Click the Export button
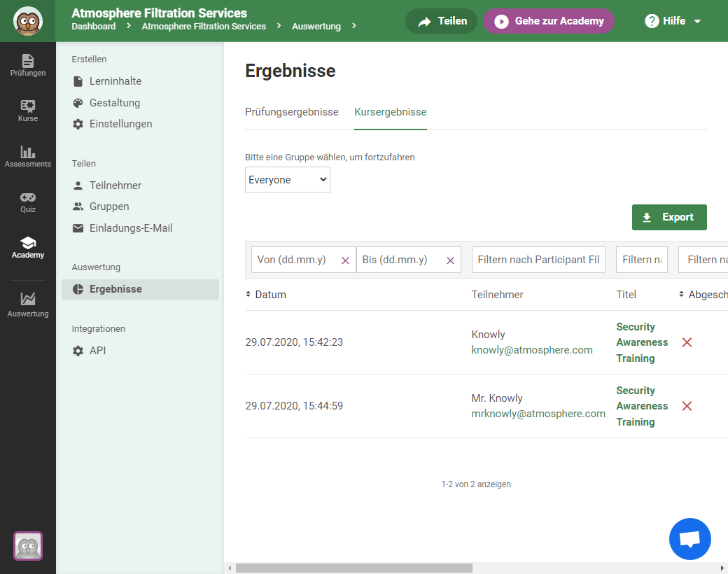This screenshot has width=728, height=574. [x=669, y=217]
